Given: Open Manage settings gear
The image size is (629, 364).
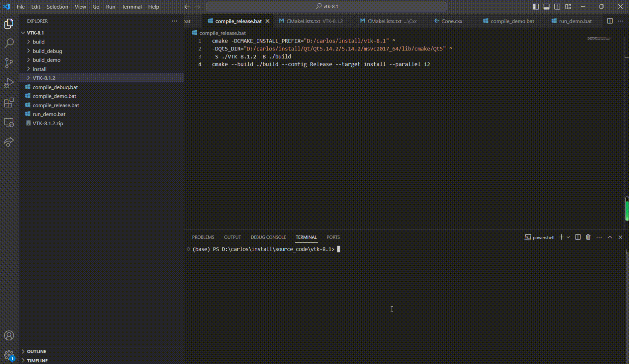Looking at the screenshot, I should 9,355.
